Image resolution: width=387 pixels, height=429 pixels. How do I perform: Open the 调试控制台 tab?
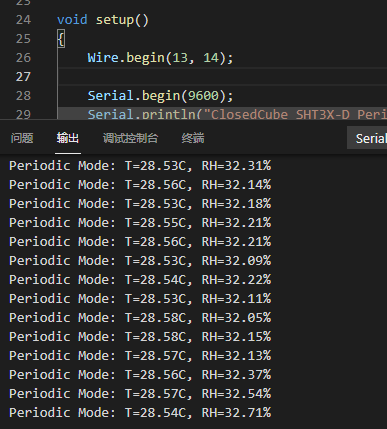[x=130, y=138]
